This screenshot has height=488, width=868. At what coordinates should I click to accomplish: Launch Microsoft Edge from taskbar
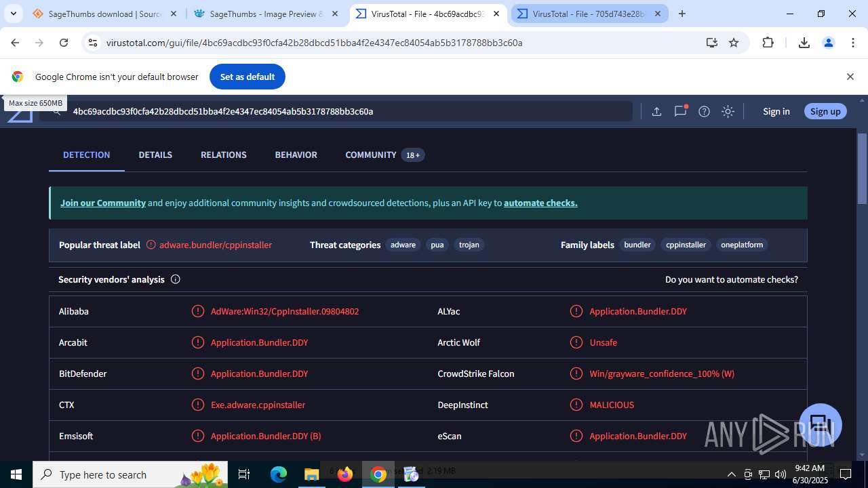[279, 474]
